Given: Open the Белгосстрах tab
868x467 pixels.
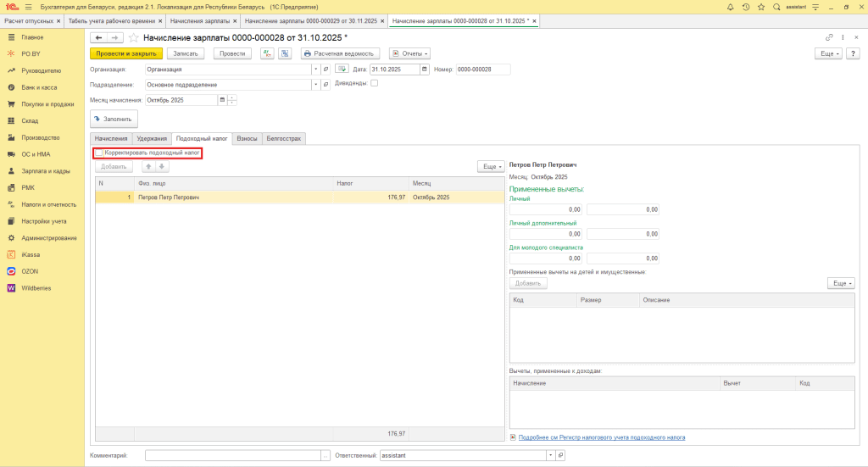Looking at the screenshot, I should (x=283, y=138).
